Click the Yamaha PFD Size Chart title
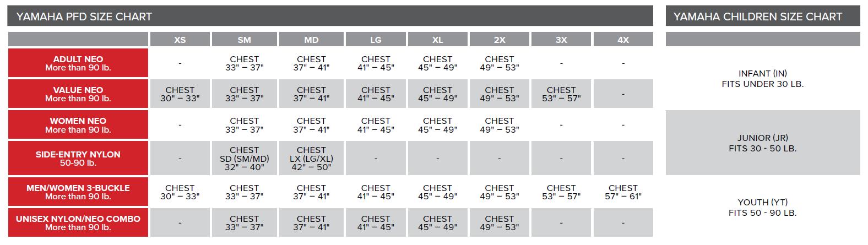This screenshot has height=245, width=868. click(84, 17)
